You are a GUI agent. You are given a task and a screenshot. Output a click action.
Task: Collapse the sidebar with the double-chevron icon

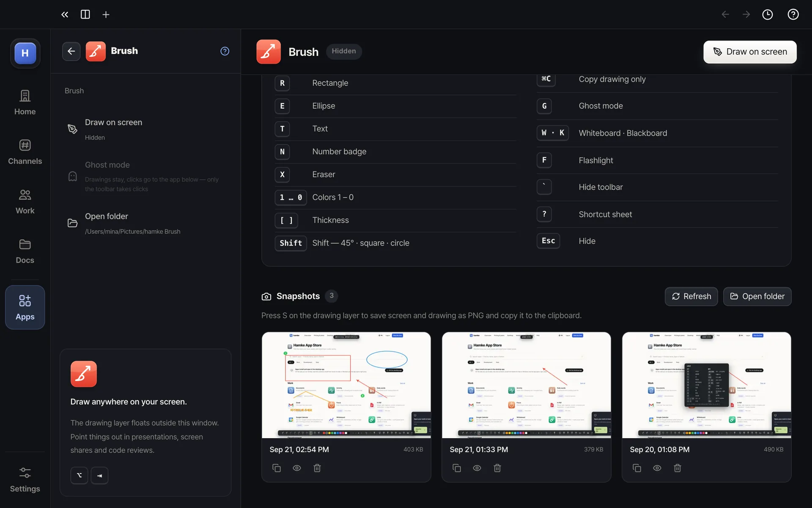click(x=65, y=14)
